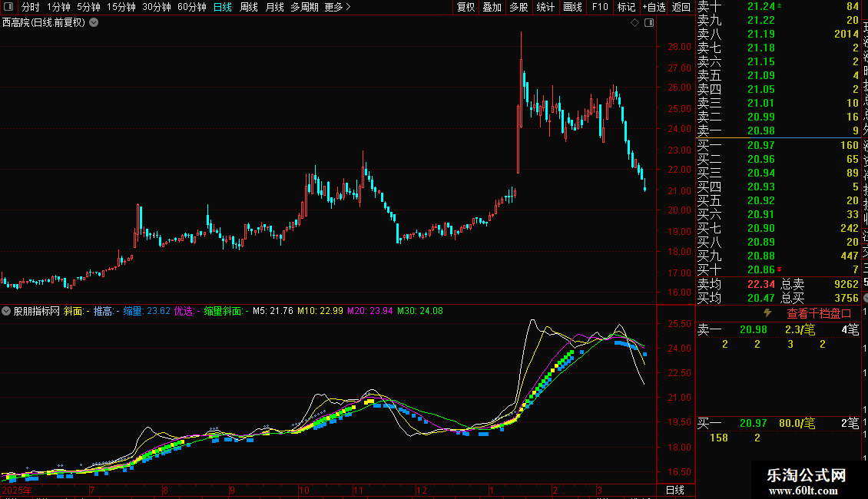Add stock to watchlist via +自选

coord(654,7)
